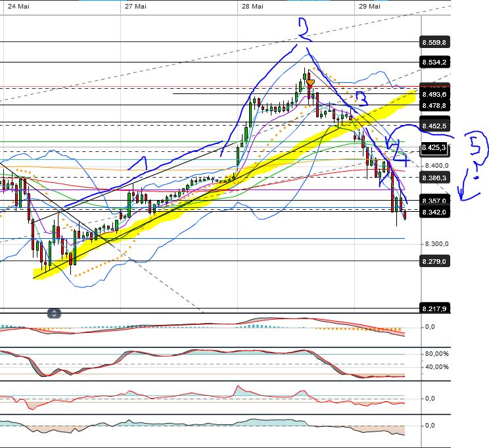Click the 24 Mai date label

click(18, 6)
